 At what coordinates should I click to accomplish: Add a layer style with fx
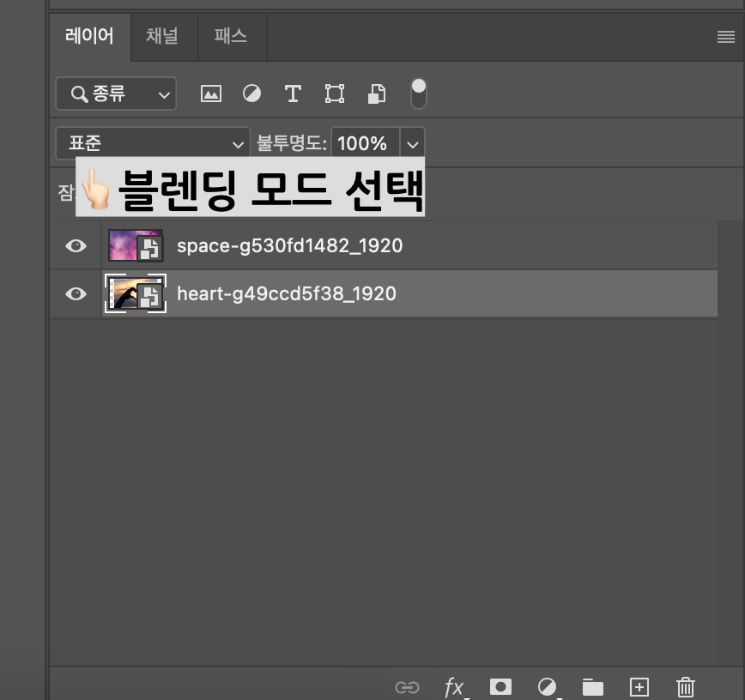coord(454,686)
